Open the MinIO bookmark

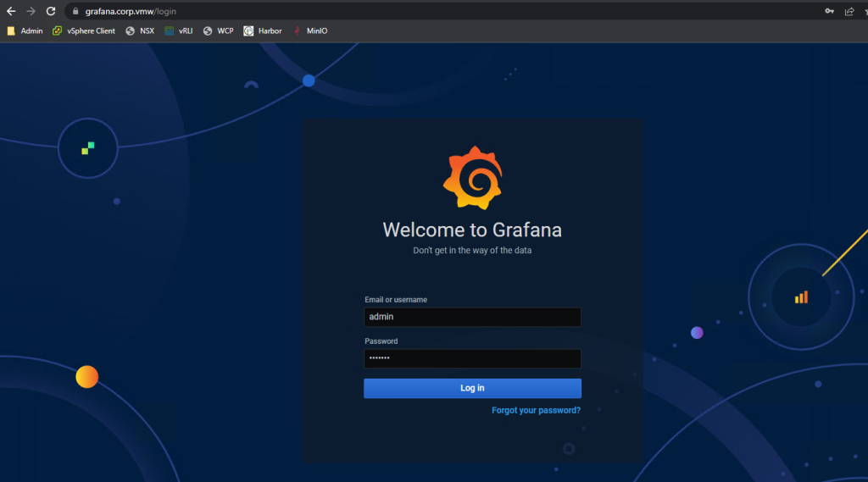coord(310,31)
